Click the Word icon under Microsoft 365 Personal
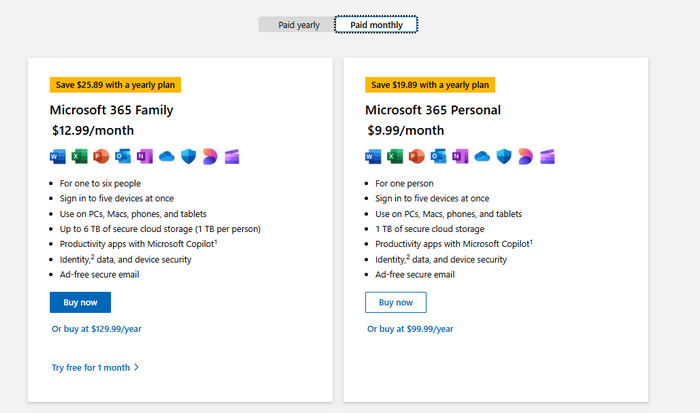This screenshot has height=413, width=700. 373,156
